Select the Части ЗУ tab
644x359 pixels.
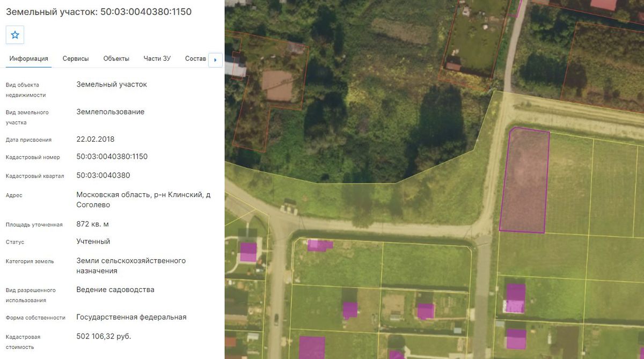[157, 58]
